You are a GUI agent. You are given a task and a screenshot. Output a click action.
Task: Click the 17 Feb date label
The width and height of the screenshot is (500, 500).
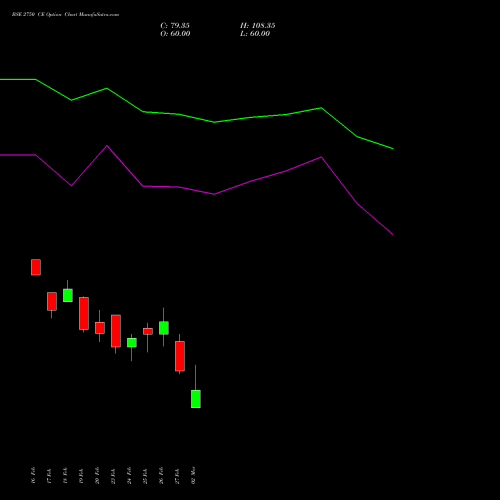pyautogui.click(x=49, y=475)
